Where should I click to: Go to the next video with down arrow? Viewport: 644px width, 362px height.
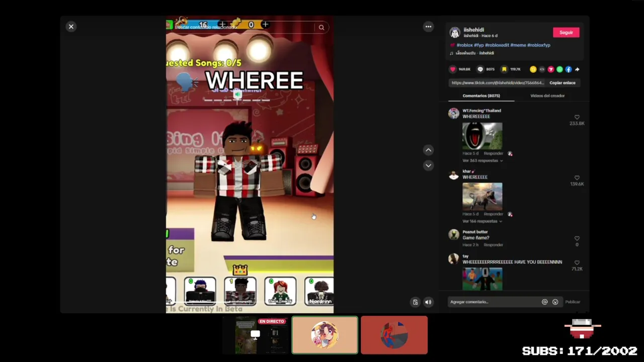click(428, 165)
